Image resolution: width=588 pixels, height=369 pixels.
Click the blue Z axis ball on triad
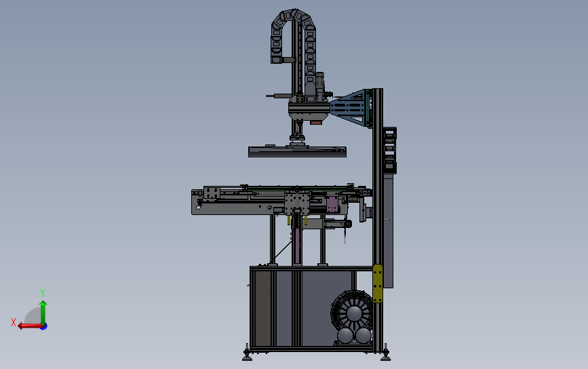44,327
